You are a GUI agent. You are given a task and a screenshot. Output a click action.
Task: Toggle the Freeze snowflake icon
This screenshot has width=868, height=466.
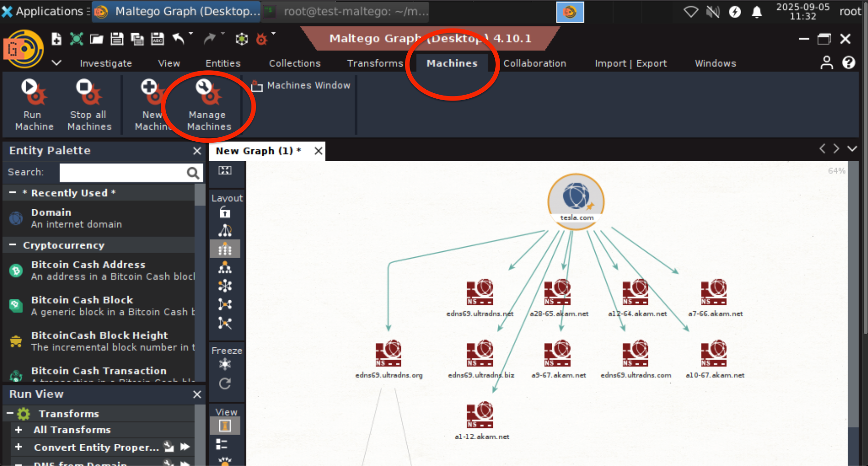click(225, 364)
